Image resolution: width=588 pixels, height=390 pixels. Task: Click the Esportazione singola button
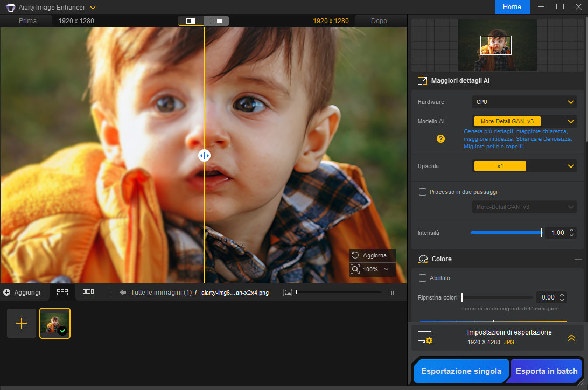pyautogui.click(x=461, y=371)
